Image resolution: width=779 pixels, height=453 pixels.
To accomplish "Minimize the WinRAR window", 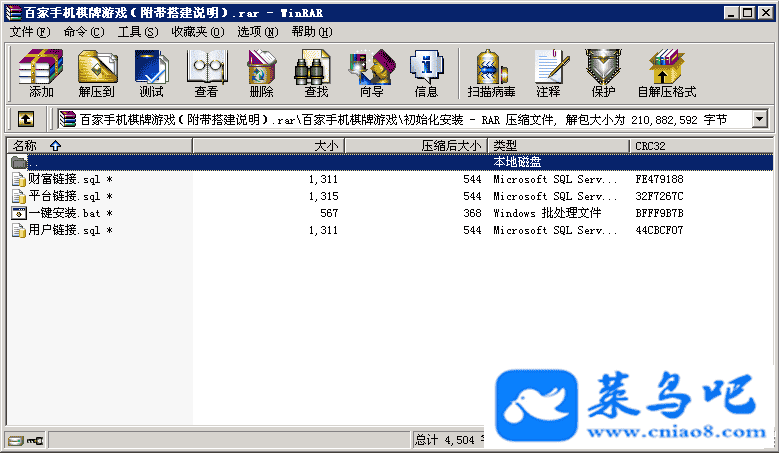I will (730, 12).
